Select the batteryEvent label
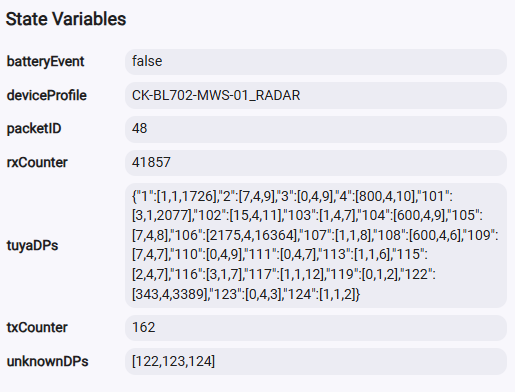Image resolution: width=515 pixels, height=392 pixels. (x=45, y=62)
